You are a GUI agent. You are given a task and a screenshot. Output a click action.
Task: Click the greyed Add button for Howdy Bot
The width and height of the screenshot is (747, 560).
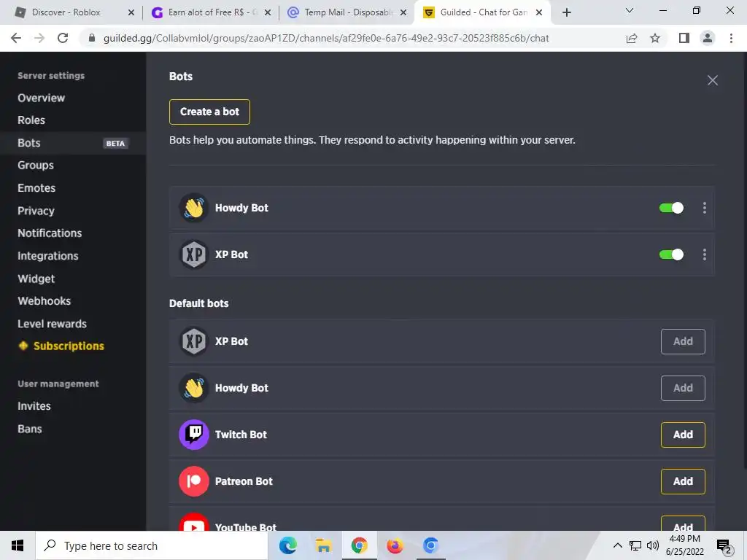(x=683, y=388)
